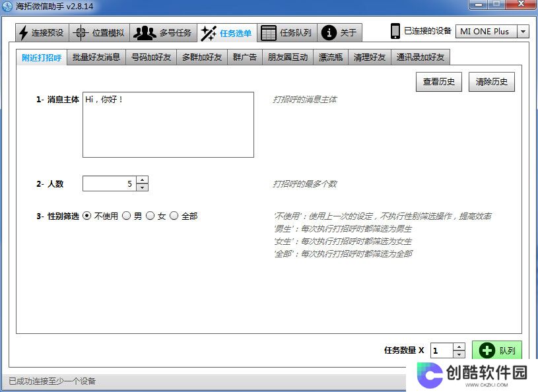Add task with the 队列 button

point(497,350)
